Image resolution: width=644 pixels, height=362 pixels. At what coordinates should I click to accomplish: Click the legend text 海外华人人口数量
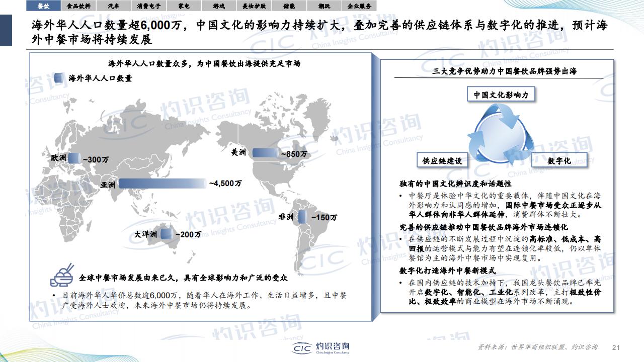coord(100,78)
